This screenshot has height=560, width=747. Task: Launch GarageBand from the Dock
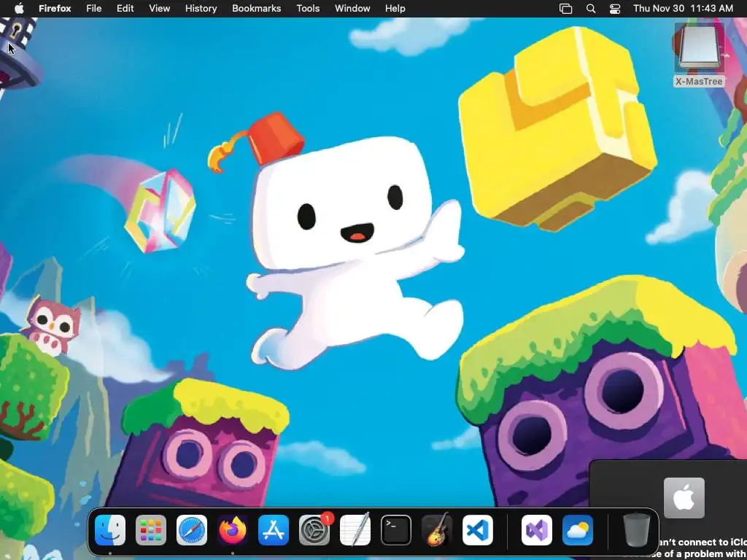coord(437,530)
